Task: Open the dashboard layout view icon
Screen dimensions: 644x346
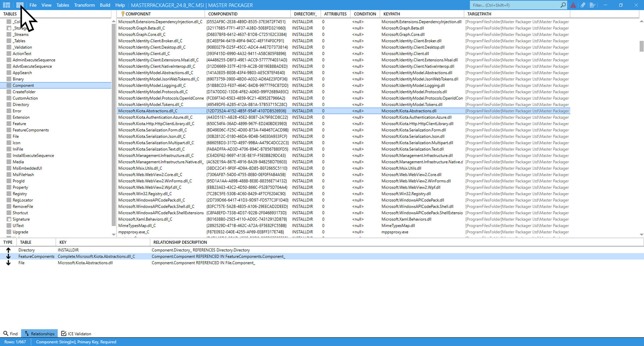Action: click(6, 5)
